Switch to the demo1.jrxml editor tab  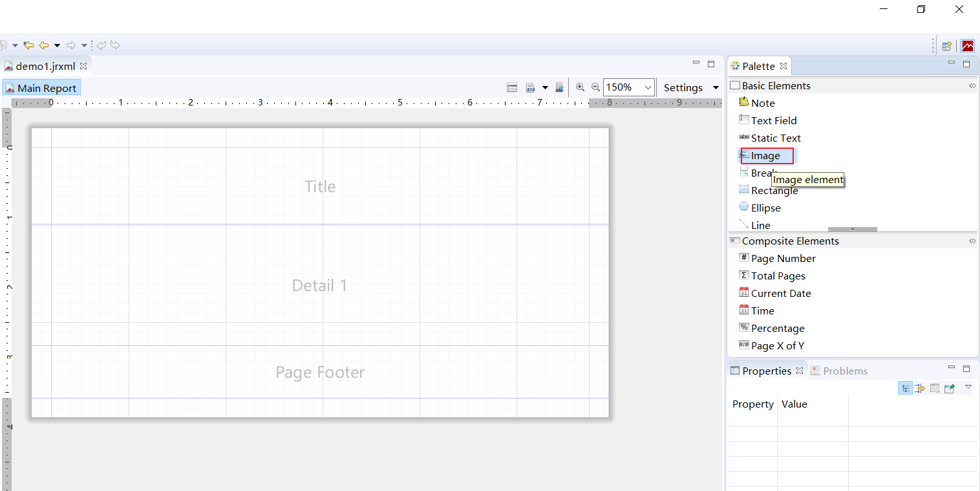point(45,66)
